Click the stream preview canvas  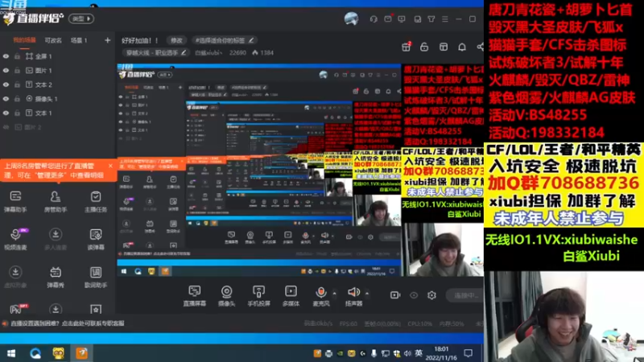click(299, 170)
